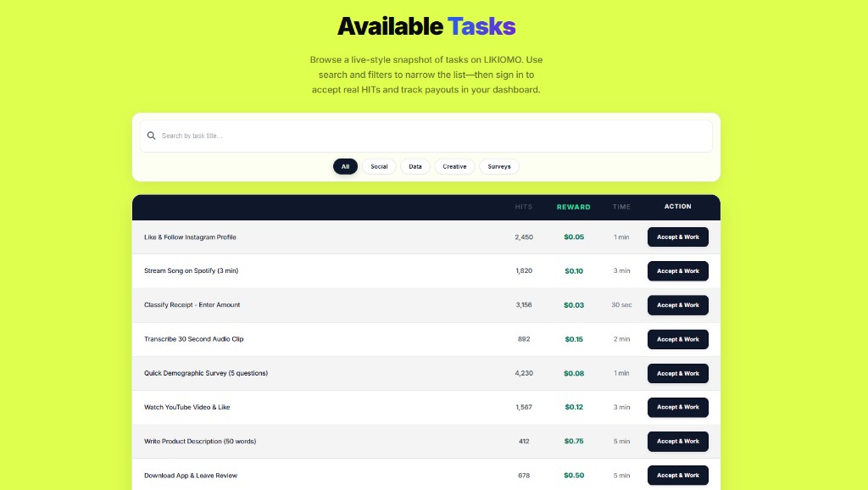Click the $0.15 reward value
This screenshot has height=490, width=868.
point(574,339)
